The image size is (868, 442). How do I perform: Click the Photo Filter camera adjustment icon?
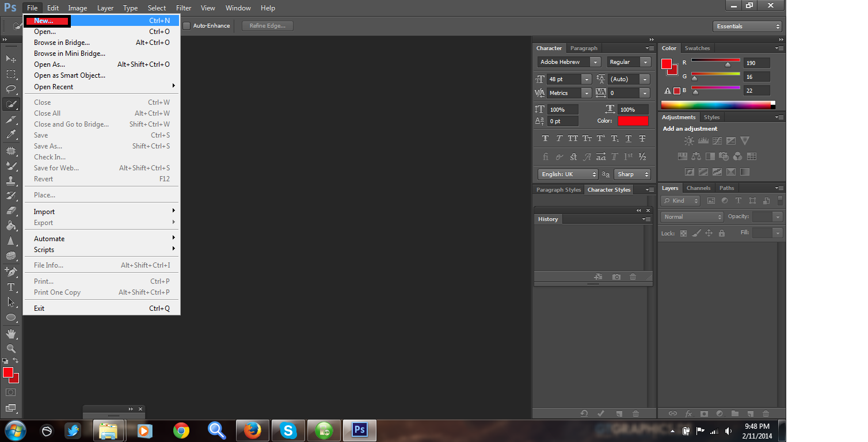coord(724,156)
